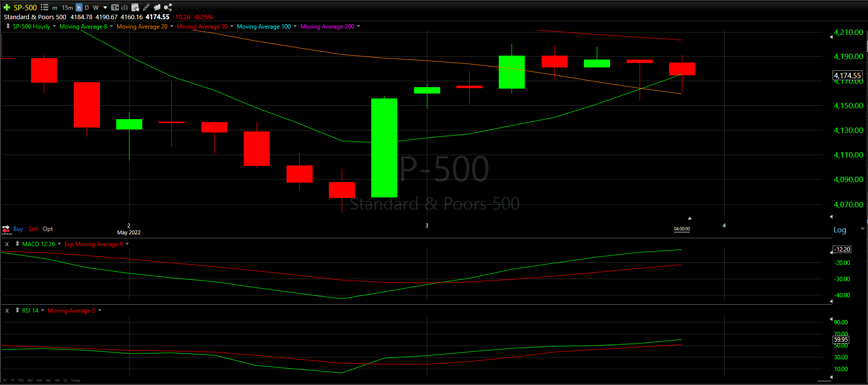Expand the Moving Average 100 dropdown

[x=295, y=26]
